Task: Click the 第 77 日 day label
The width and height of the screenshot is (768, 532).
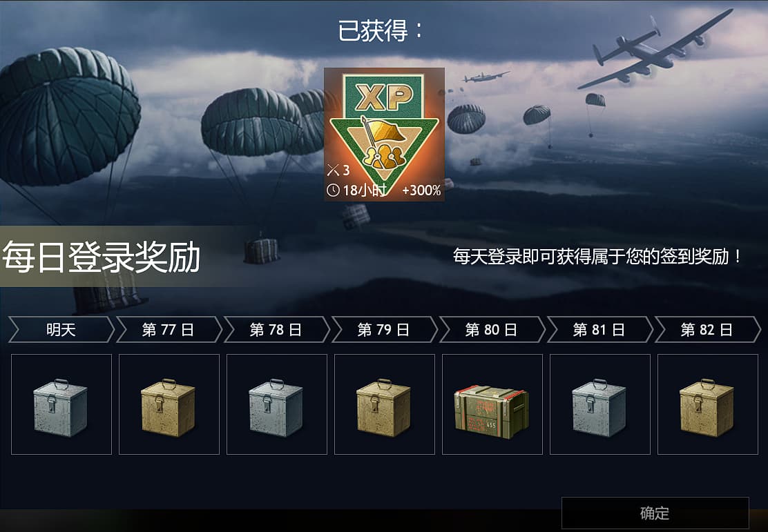Action: 169,329
